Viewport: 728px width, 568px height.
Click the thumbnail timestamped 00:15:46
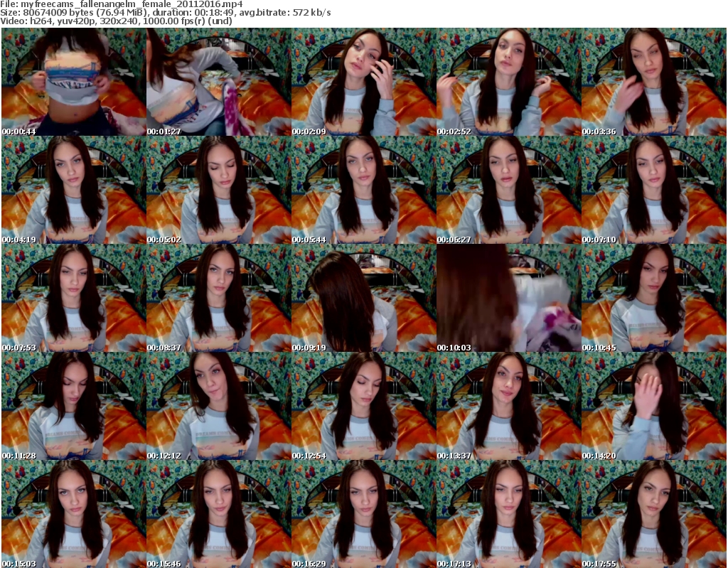219,514
